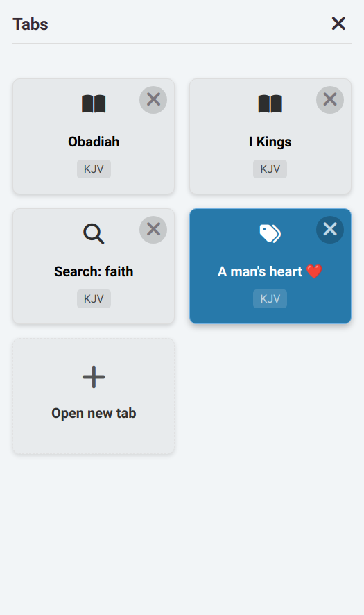Open the Search: faith tab title
This screenshot has width=364, height=615.
click(x=94, y=271)
